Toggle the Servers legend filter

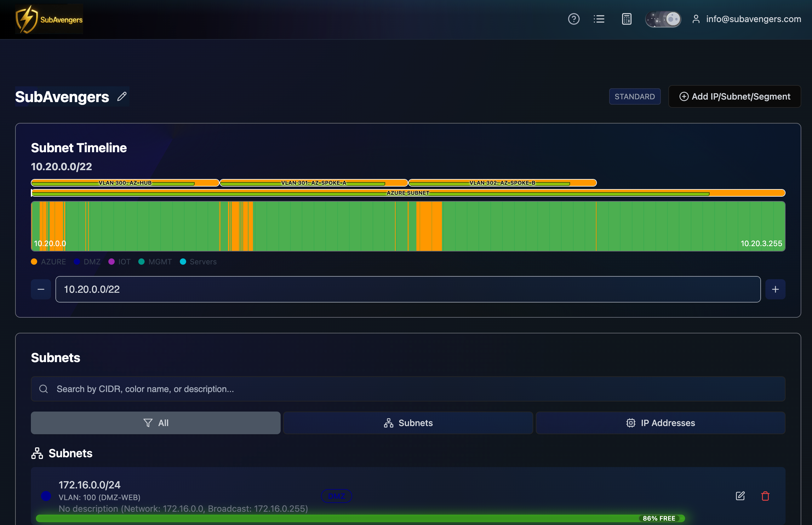coord(198,262)
